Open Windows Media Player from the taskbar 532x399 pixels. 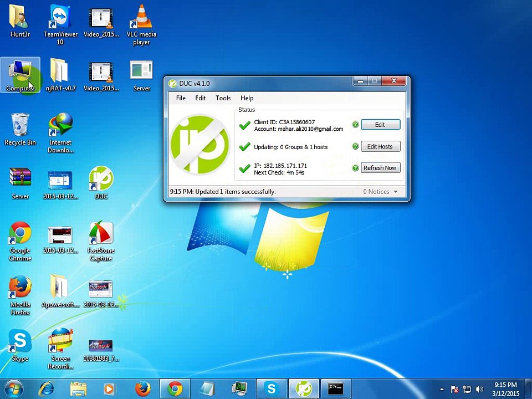tap(110, 389)
